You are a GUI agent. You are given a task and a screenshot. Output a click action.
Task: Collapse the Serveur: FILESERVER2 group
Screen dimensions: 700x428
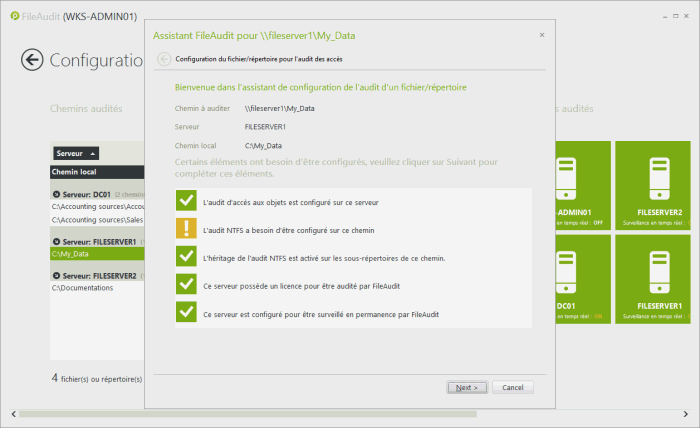click(56, 275)
